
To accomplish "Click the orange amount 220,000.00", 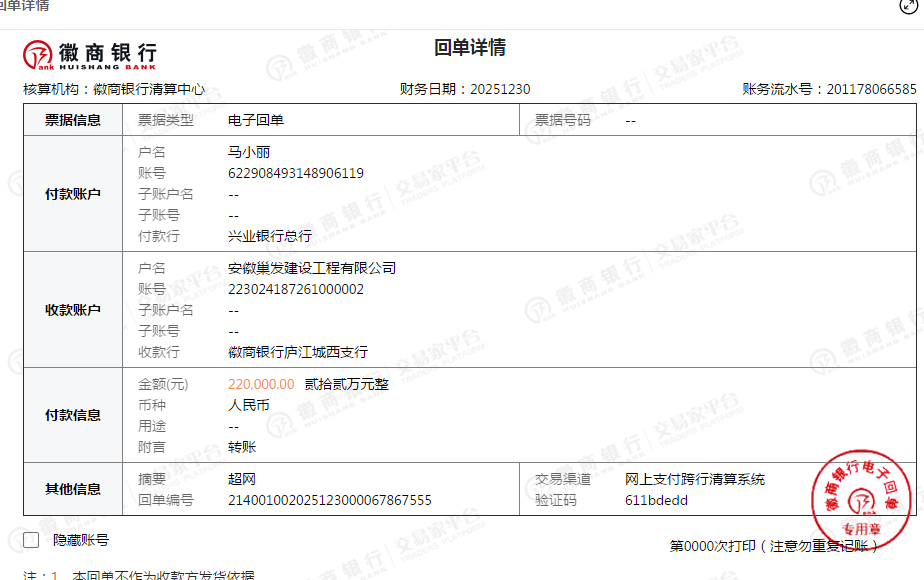I will pos(261,384).
